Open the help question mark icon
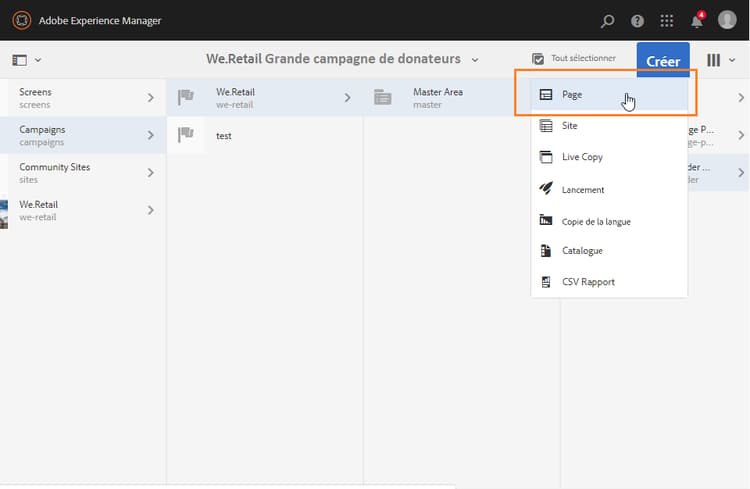Viewport: 750px width, 489px height. pos(637,21)
